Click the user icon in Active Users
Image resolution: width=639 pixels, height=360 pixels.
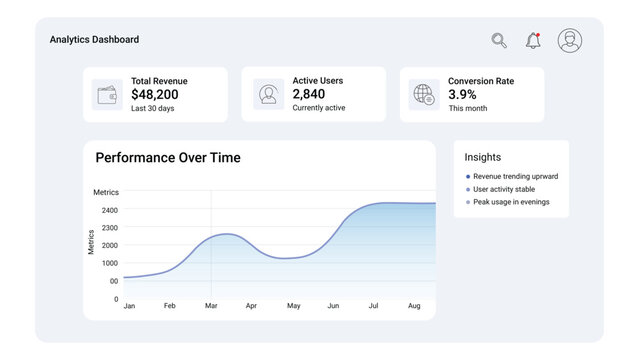[269, 94]
